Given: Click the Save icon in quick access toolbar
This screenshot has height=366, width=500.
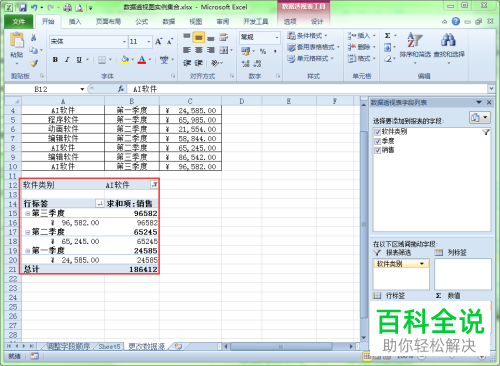Looking at the screenshot, I should [x=22, y=7].
